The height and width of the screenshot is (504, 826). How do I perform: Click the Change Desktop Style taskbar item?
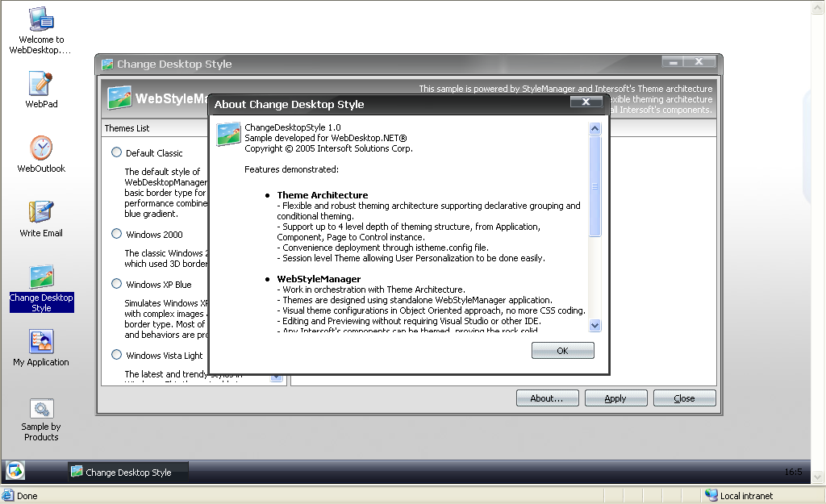[x=127, y=472]
